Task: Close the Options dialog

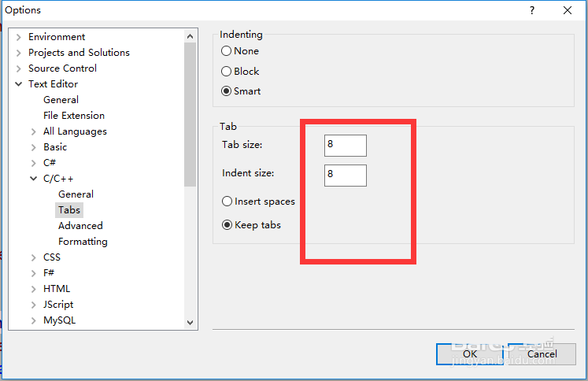Action: (x=567, y=10)
